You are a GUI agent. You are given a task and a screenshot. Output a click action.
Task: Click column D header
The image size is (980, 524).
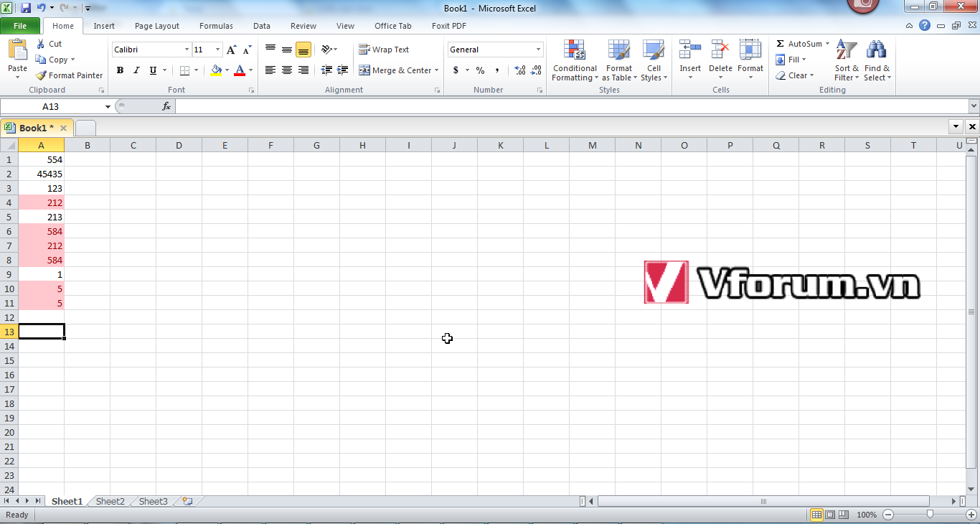pos(179,145)
